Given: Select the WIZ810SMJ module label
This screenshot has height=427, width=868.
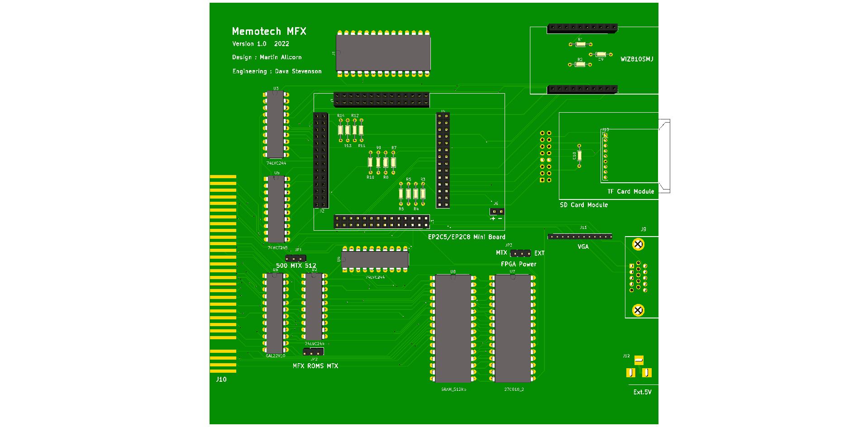Looking at the screenshot, I should 637,59.
